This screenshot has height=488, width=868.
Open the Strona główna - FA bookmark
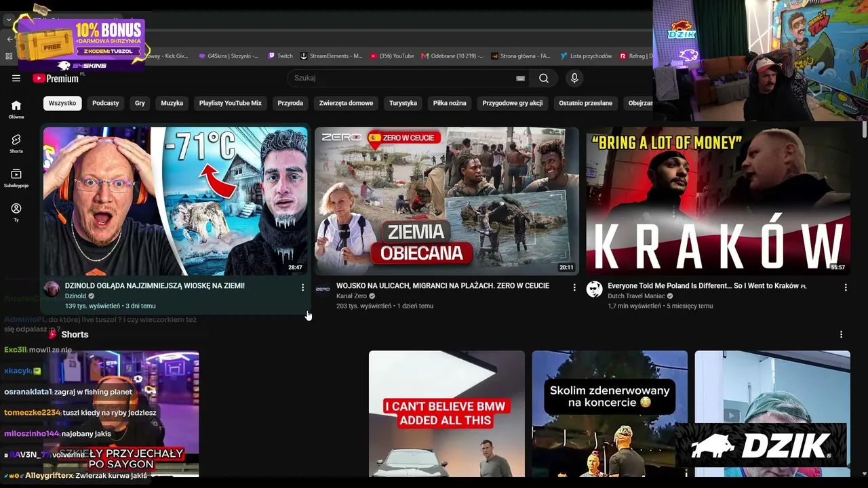pos(521,56)
